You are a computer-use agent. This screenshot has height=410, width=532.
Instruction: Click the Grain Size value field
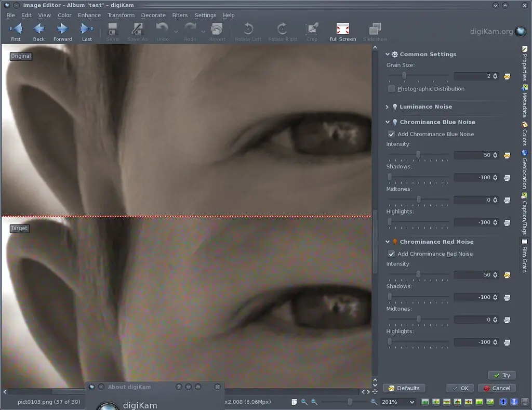(475, 76)
